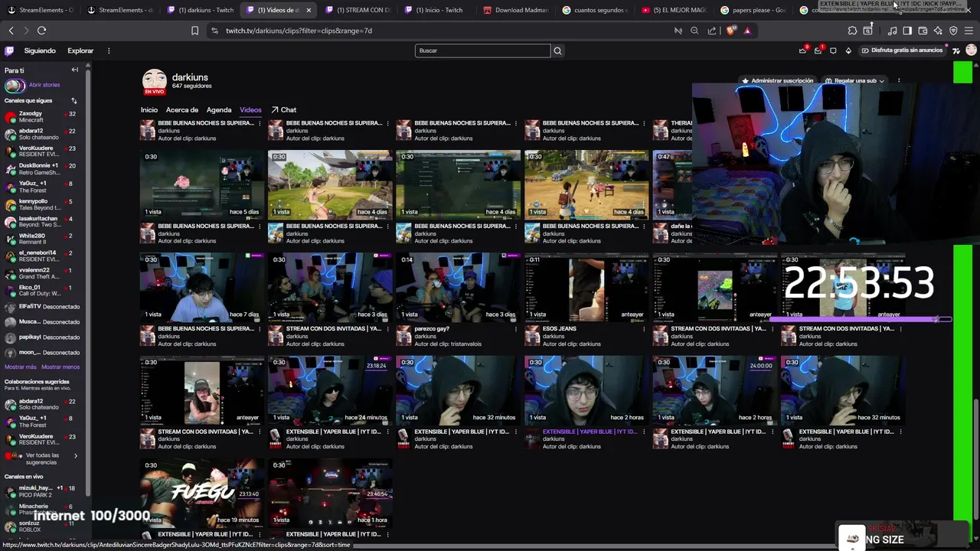Image resolution: width=980 pixels, height=551 pixels.
Task: Open the Agenda channel tab
Action: (219, 109)
